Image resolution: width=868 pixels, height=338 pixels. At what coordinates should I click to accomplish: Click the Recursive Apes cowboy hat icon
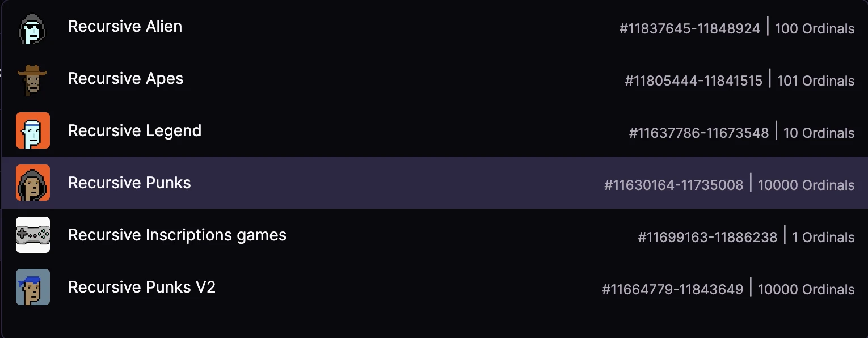click(x=32, y=79)
